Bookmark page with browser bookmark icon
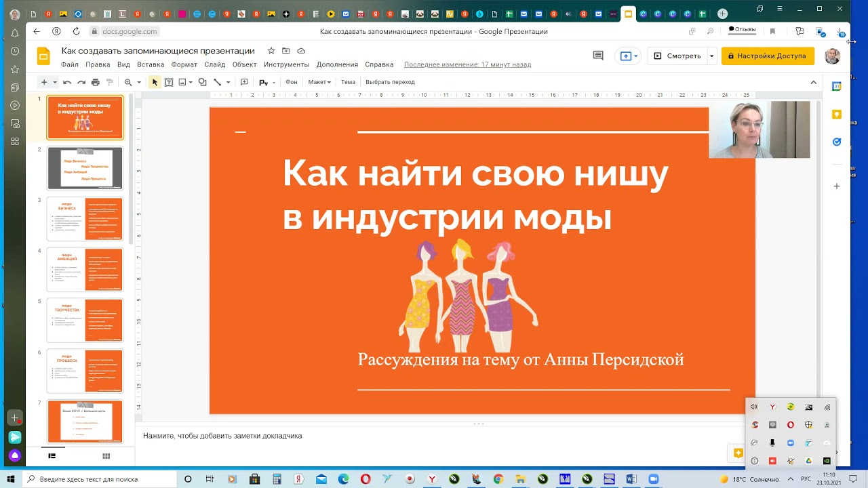The height and width of the screenshot is (488, 868). [772, 31]
